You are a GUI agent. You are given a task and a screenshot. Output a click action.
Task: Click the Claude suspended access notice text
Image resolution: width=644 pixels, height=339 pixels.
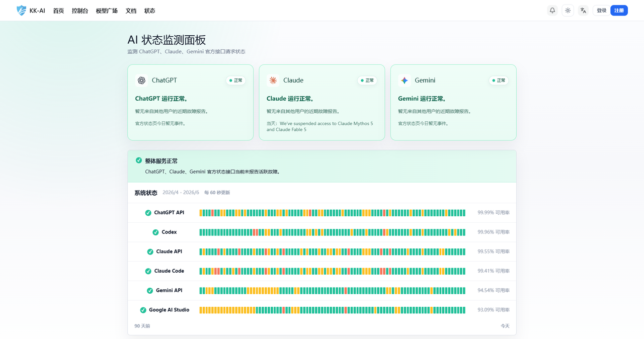coord(320,126)
